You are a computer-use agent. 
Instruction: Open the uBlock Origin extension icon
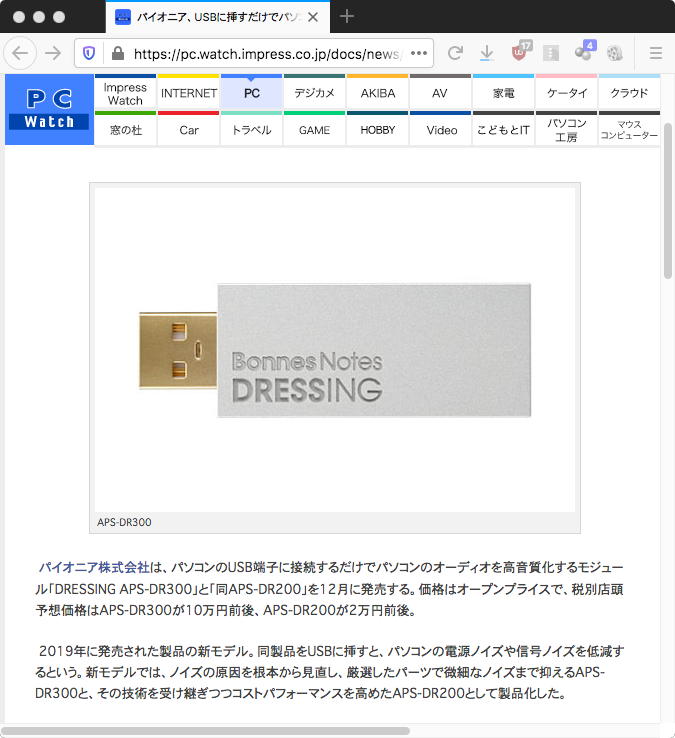coord(520,52)
